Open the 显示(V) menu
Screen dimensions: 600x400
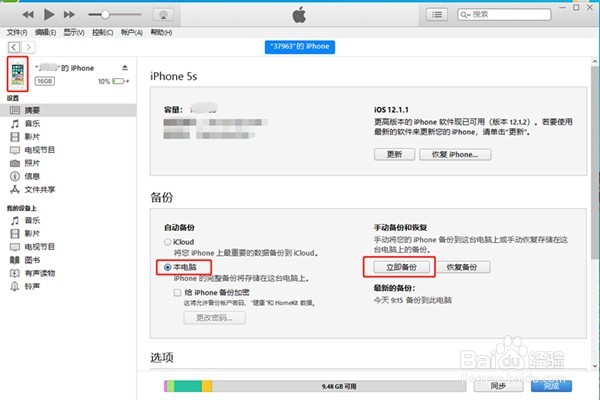click(x=74, y=33)
